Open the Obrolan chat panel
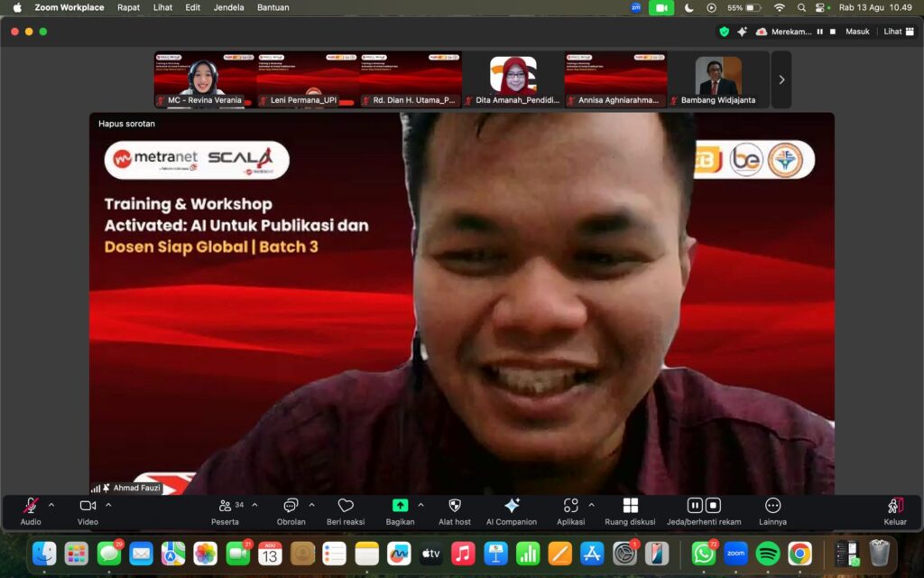 point(291,511)
